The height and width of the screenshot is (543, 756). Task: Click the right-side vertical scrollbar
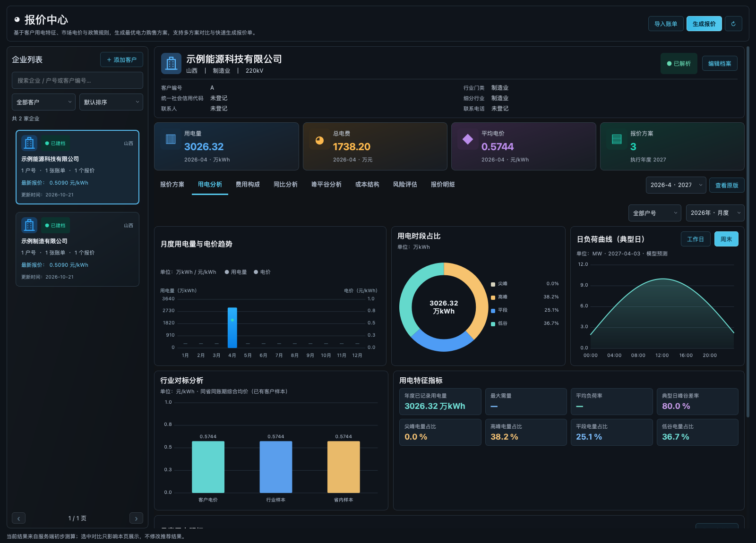748,231
